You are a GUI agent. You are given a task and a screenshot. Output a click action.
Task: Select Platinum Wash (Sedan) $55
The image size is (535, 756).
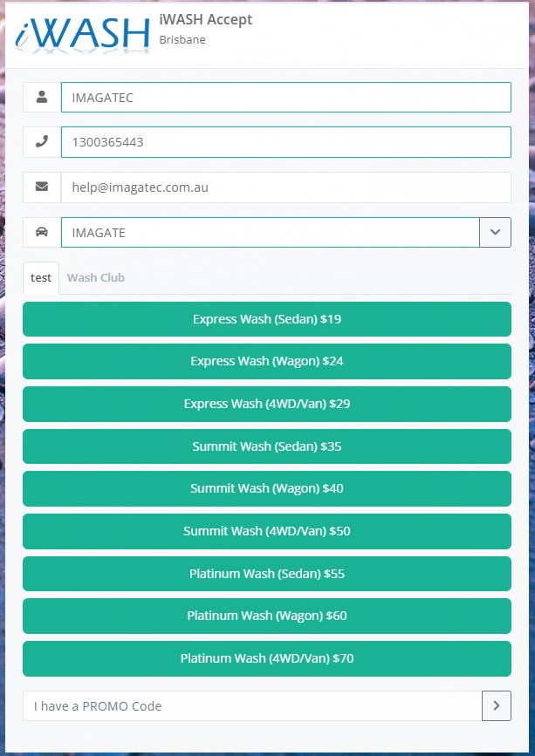[267, 574]
